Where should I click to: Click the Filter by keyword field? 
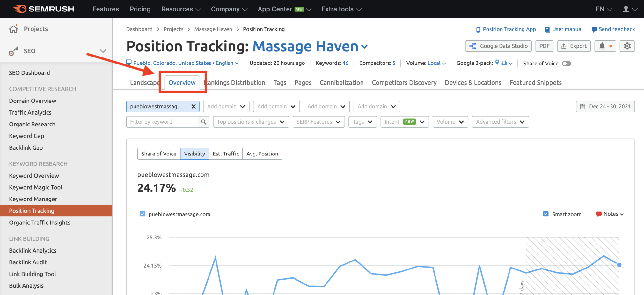[x=162, y=122]
